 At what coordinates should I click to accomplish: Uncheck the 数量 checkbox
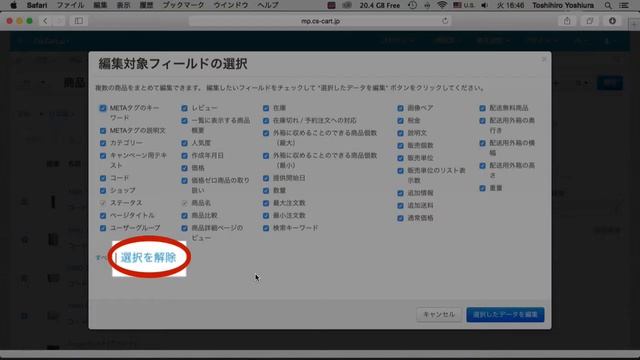266,191
